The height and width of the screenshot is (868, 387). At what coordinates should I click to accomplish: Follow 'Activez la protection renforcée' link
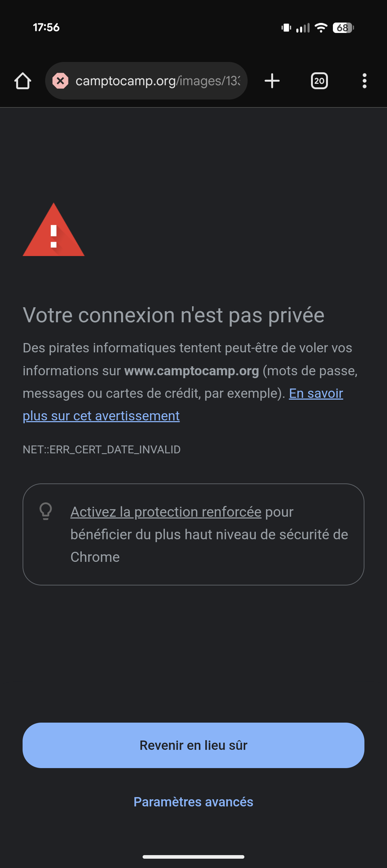click(166, 512)
